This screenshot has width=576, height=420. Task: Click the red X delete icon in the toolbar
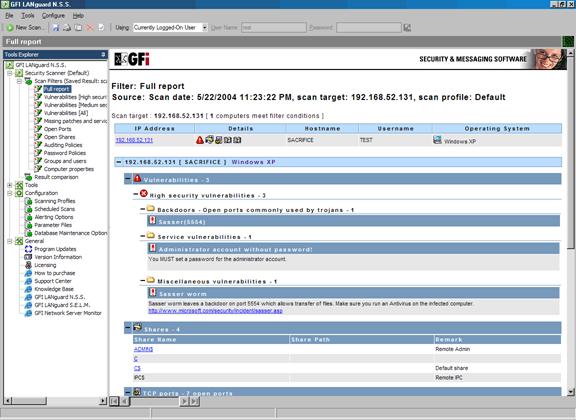90,28
